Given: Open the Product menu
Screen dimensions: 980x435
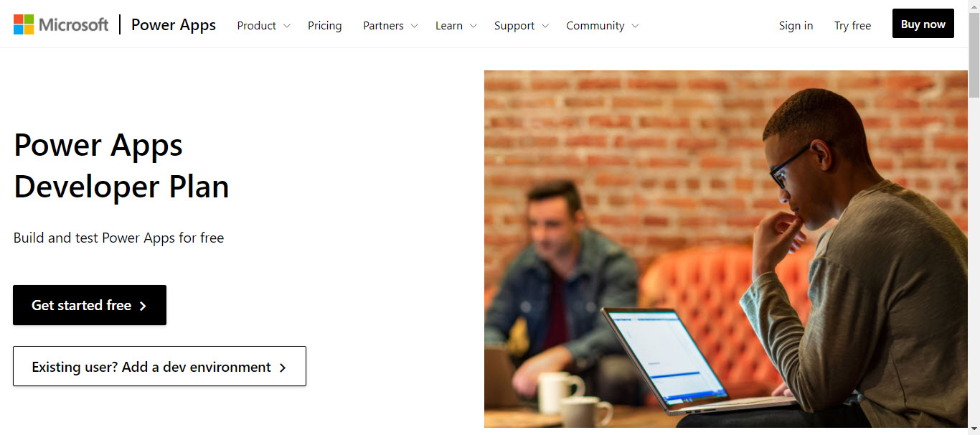Looking at the screenshot, I should click(263, 26).
